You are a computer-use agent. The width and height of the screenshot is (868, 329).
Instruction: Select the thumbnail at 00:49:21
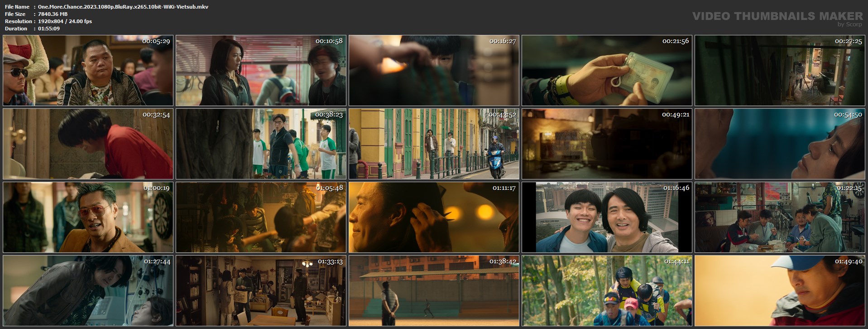607,144
